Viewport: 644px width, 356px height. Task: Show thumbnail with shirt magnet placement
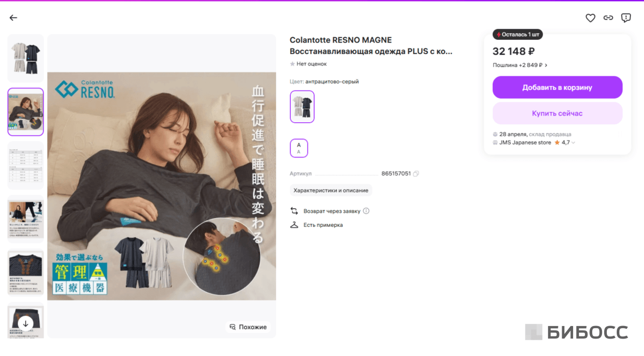pyautogui.click(x=26, y=273)
